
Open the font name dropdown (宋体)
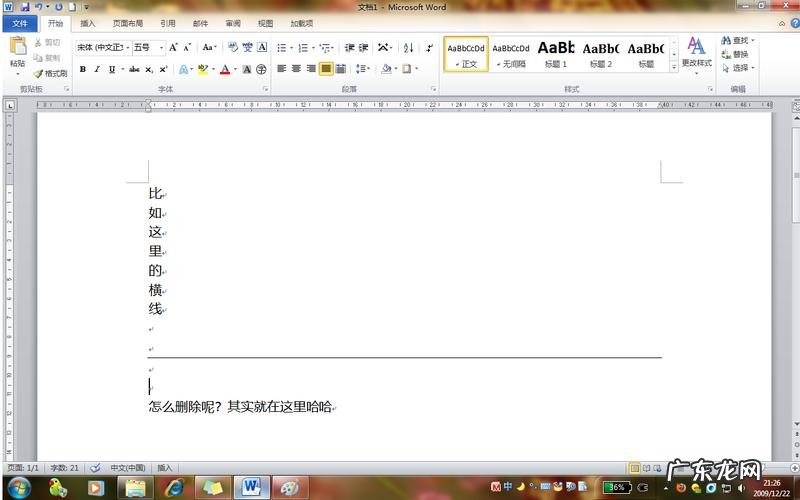(102, 47)
